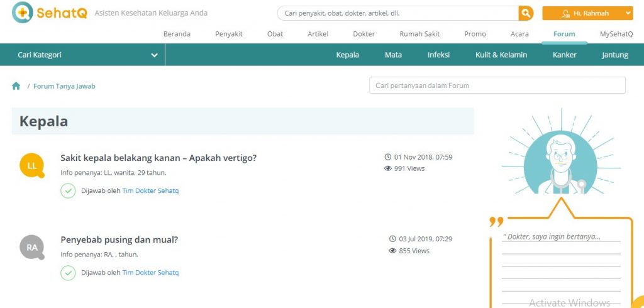Click the 'Dokter, saya ingin bertanya' box
The width and height of the screenshot is (644, 308).
(560, 237)
